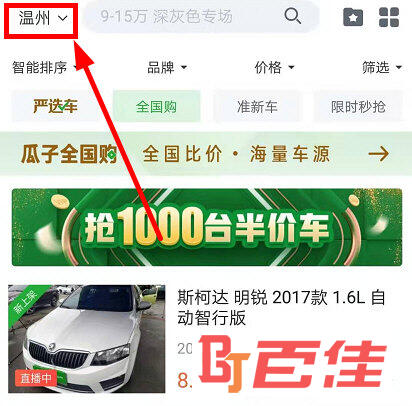Toggle the 准新车 filter chip
The height and width of the screenshot is (406, 412).
pos(257,106)
